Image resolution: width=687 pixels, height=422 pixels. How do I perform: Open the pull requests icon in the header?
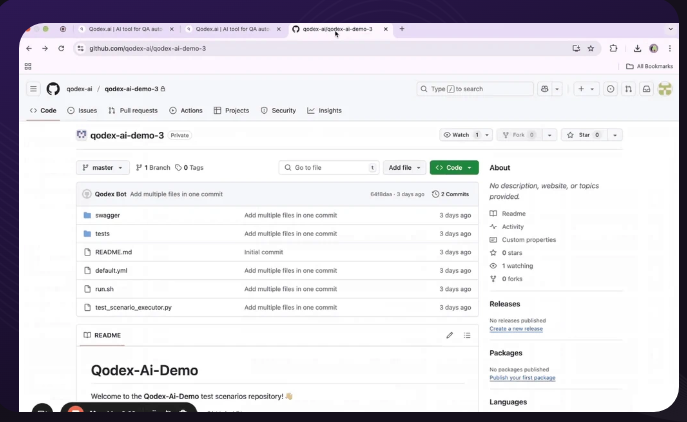(628, 89)
